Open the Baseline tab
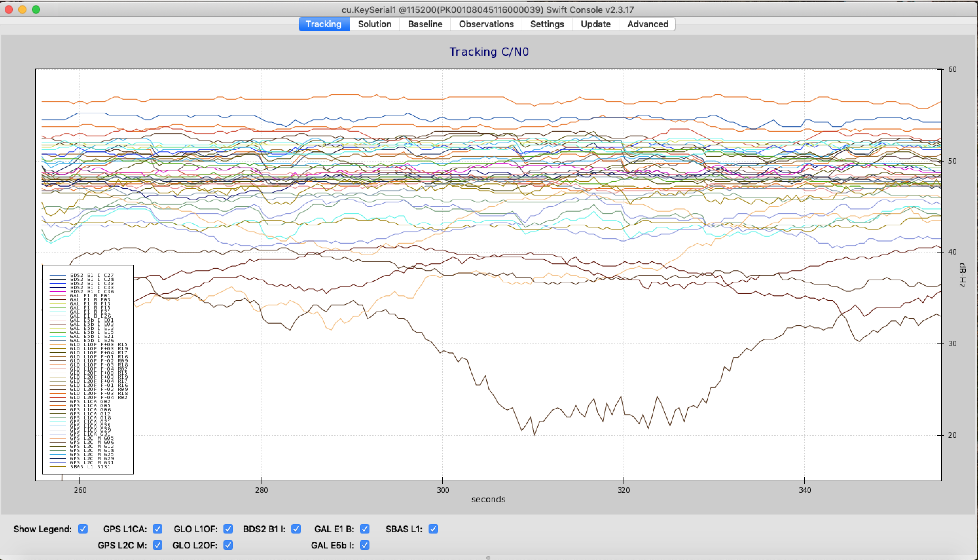Viewport: 978px width, 560px height. 425,24
